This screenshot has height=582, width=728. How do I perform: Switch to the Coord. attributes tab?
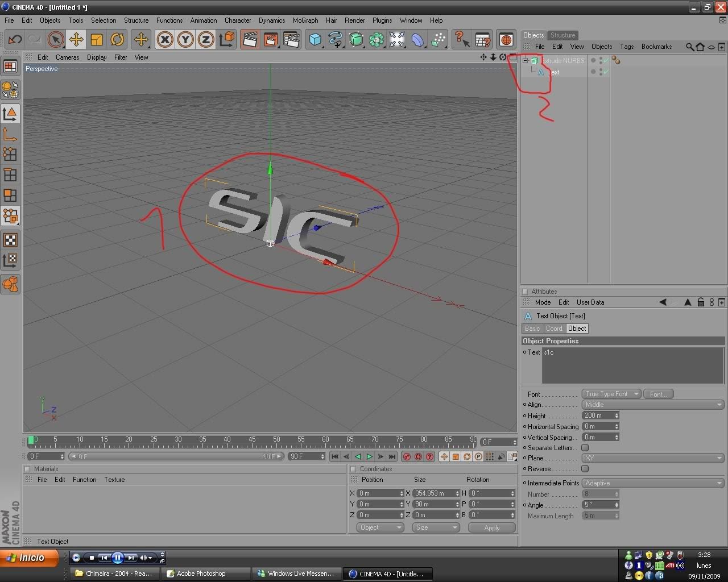[x=554, y=329]
